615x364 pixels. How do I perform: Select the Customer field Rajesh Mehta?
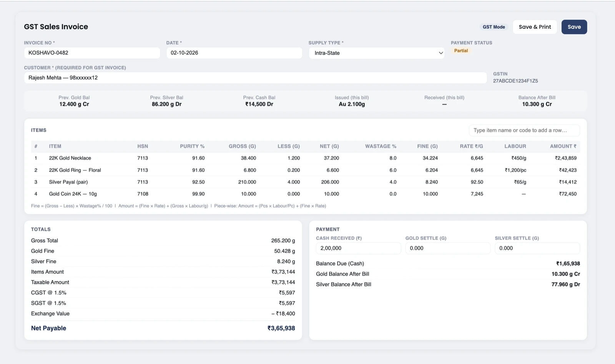(255, 78)
